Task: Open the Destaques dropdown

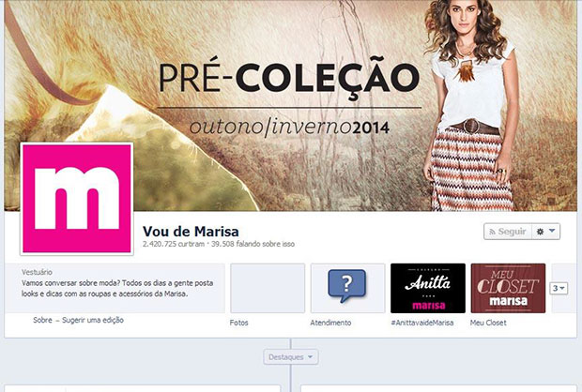Action: click(291, 357)
